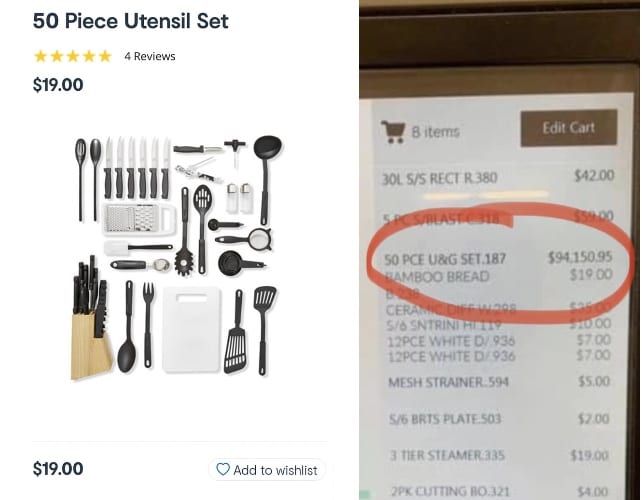Viewport: 642px width, 500px height.
Task: Click the Add to wishlist button
Action: click(x=267, y=470)
